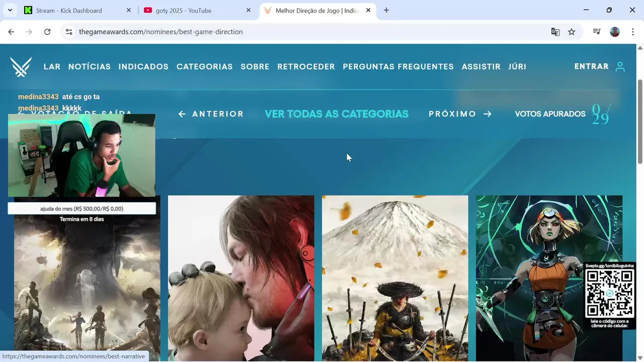Close the goty 2025 YouTube tab
This screenshot has width=644, height=362.
249,10
